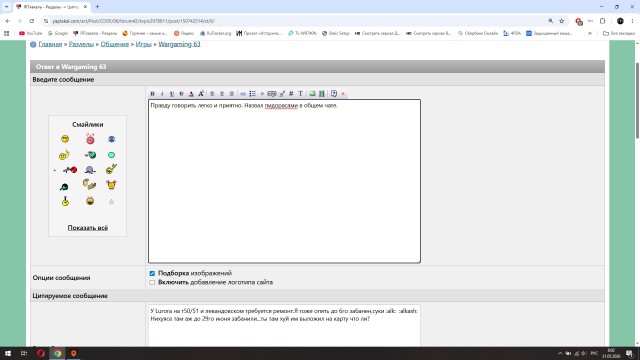Insert the yellow sunglasses smiley
The image size is (640, 360).
65,139
